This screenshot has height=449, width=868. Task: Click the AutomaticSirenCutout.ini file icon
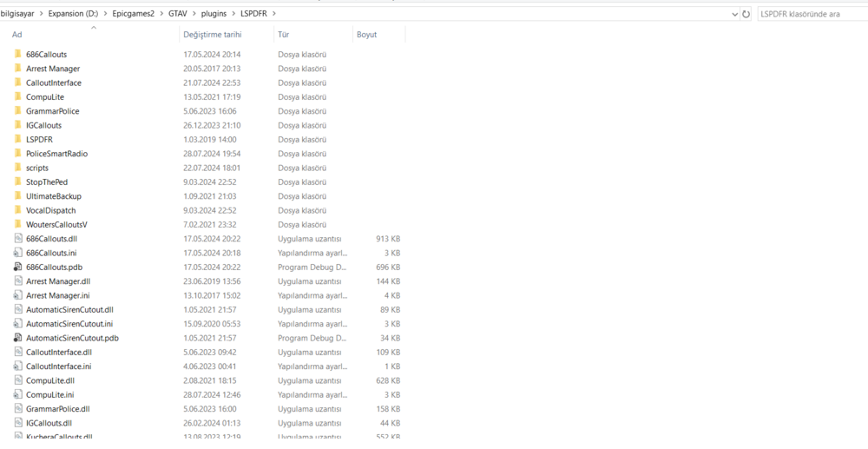click(17, 324)
